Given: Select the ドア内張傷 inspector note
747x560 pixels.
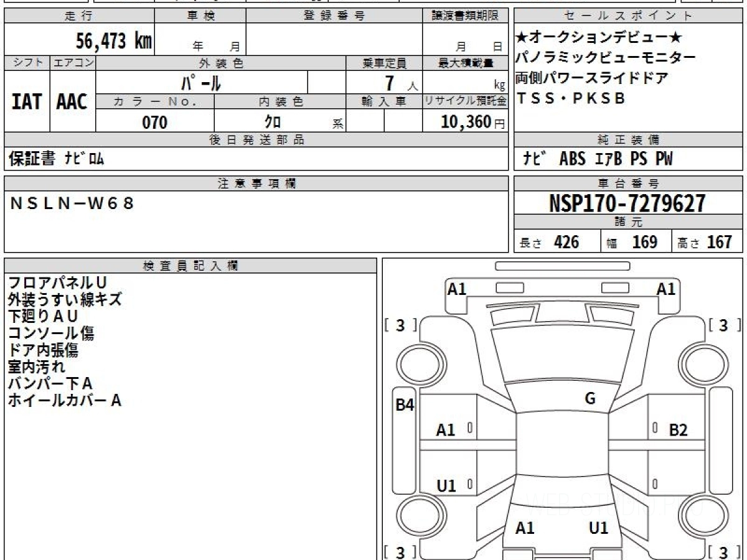Looking at the screenshot, I should (43, 350).
